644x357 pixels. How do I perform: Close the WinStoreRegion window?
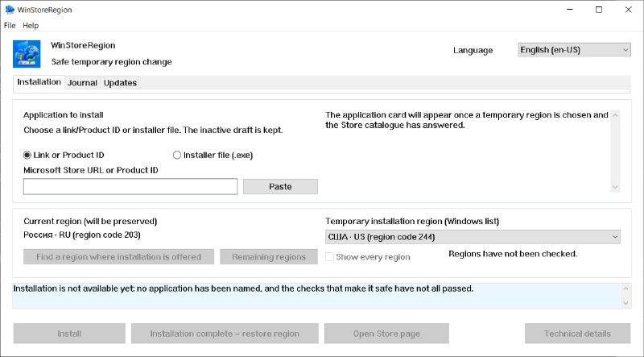[x=629, y=10]
